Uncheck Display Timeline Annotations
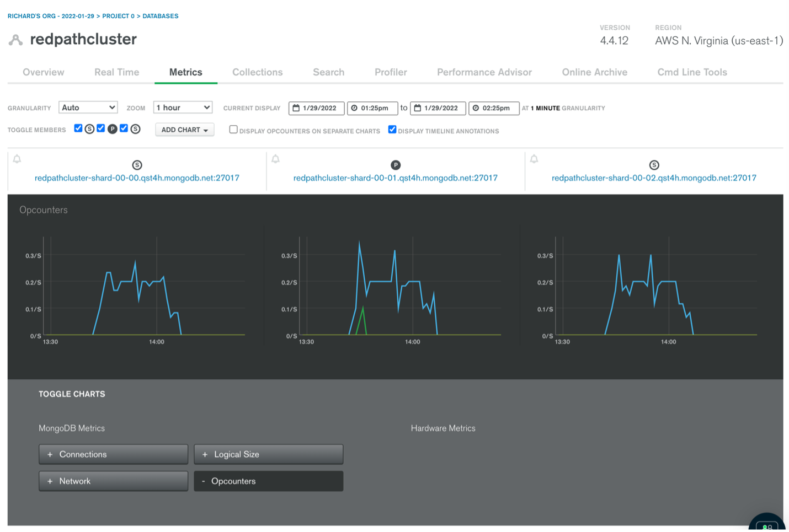The height and width of the screenshot is (532, 789). click(x=392, y=130)
